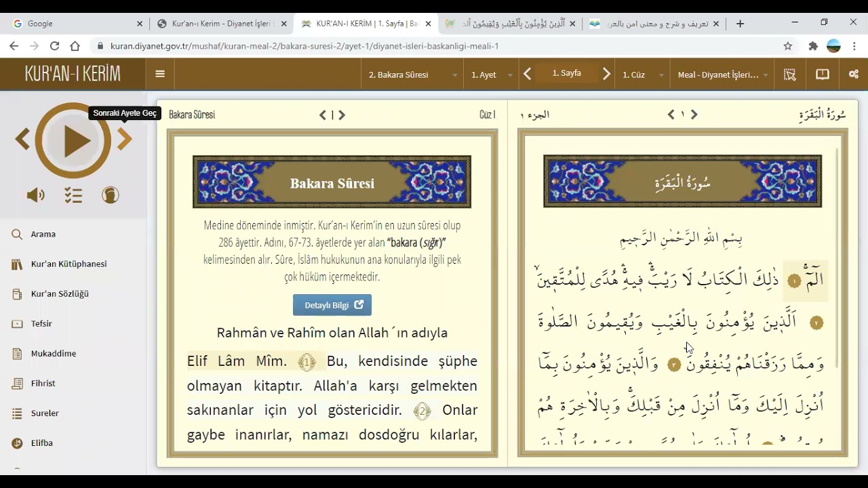868x488 pixels.
Task: Select the 1. Sayfa page field
Action: point(567,73)
